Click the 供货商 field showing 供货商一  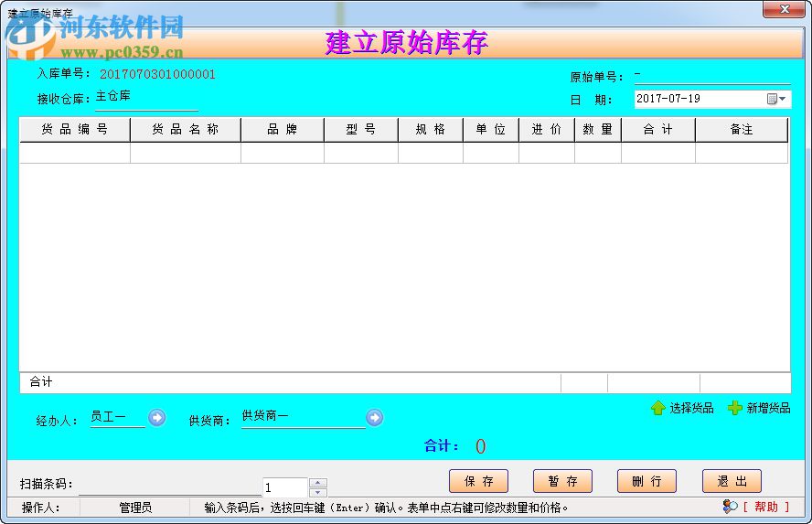[x=304, y=417]
